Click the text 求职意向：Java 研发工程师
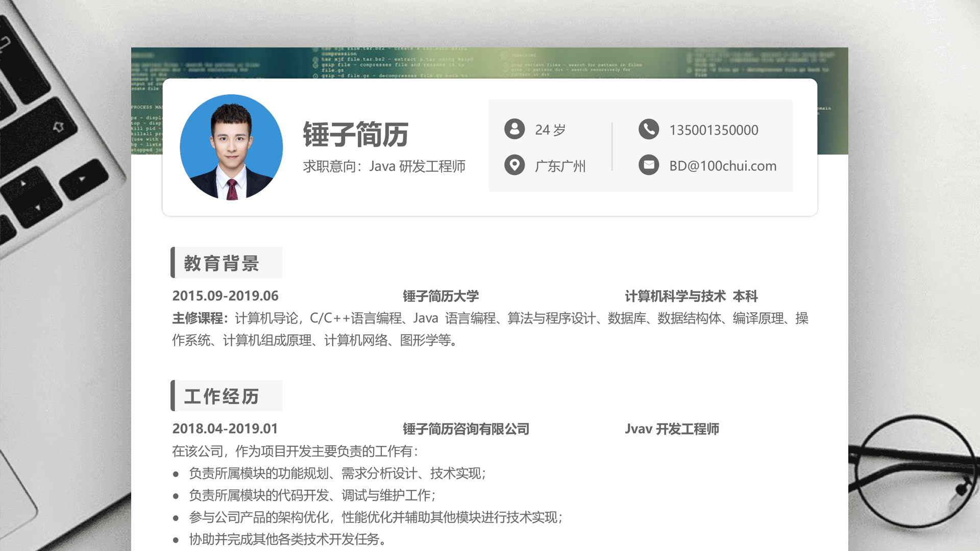The width and height of the screenshot is (980, 551). [x=384, y=166]
